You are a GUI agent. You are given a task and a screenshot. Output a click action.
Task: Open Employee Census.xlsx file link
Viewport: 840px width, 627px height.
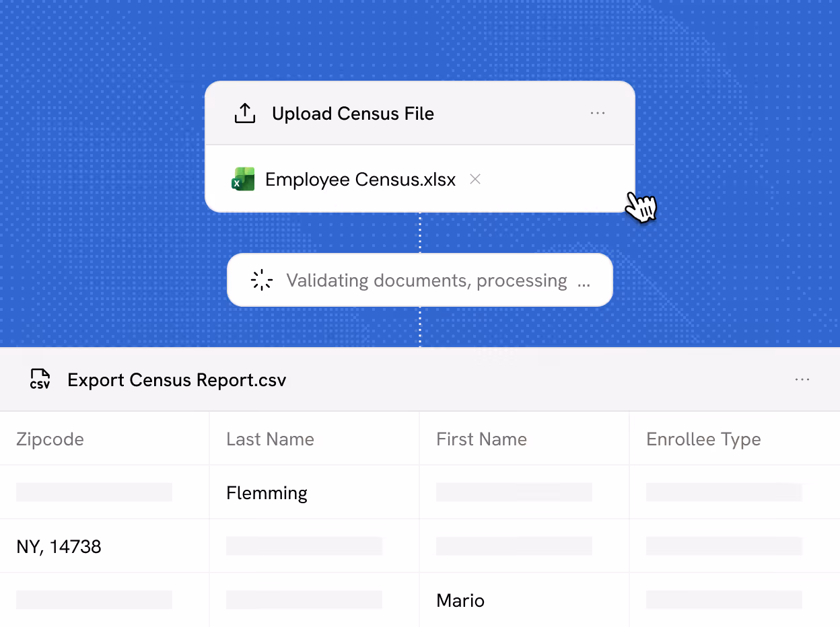pos(361,179)
